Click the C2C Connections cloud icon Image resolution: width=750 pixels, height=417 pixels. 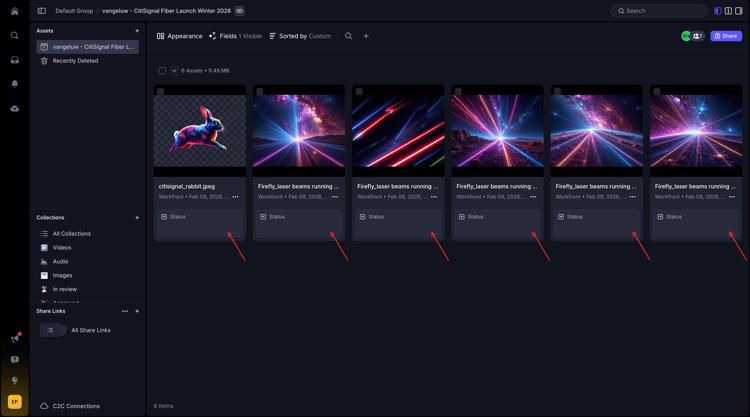coord(44,406)
